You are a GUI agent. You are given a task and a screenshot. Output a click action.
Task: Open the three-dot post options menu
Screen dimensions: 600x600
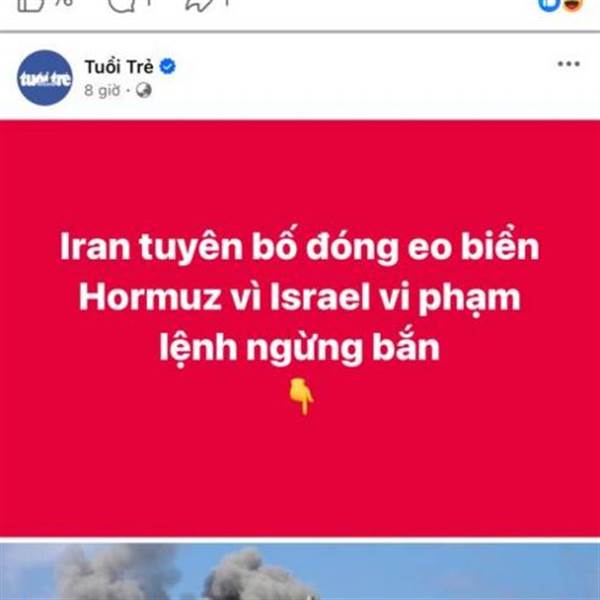click(569, 64)
